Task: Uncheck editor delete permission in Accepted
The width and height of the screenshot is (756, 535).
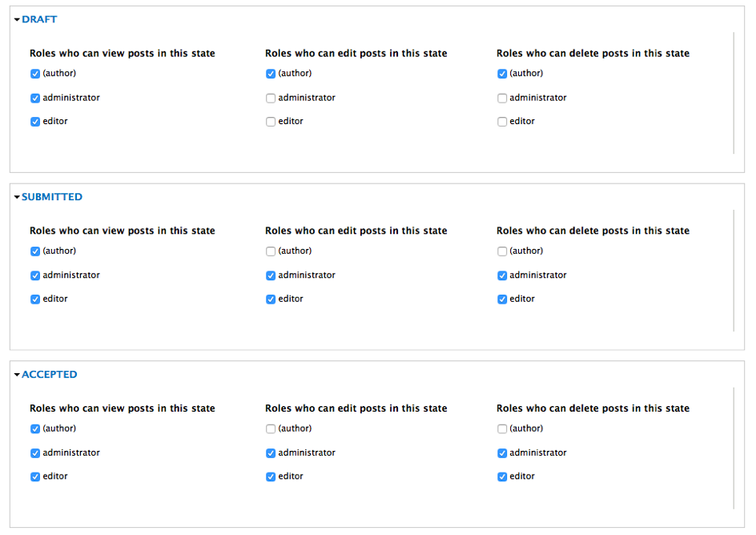Action: click(502, 477)
